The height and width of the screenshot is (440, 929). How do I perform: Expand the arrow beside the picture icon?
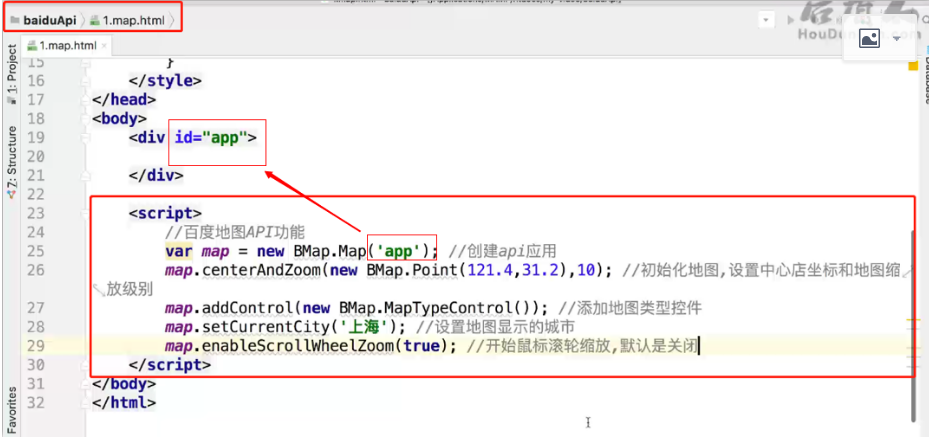coord(896,39)
